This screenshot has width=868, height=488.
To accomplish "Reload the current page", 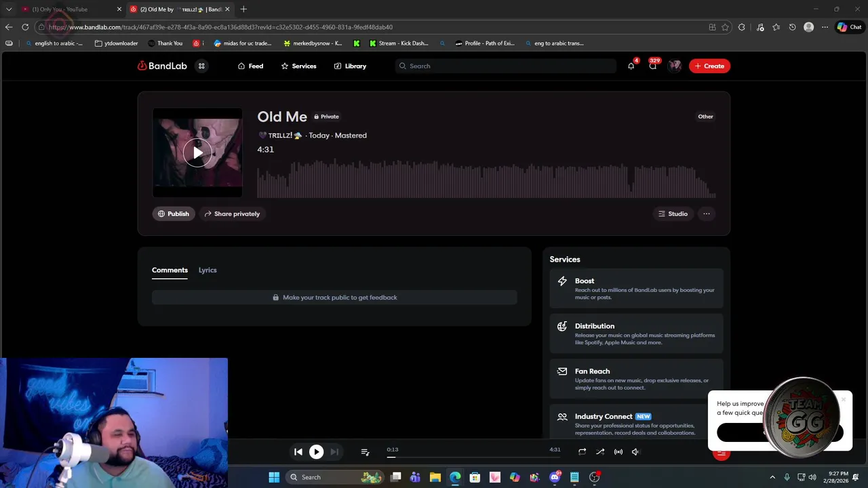I will tap(25, 27).
